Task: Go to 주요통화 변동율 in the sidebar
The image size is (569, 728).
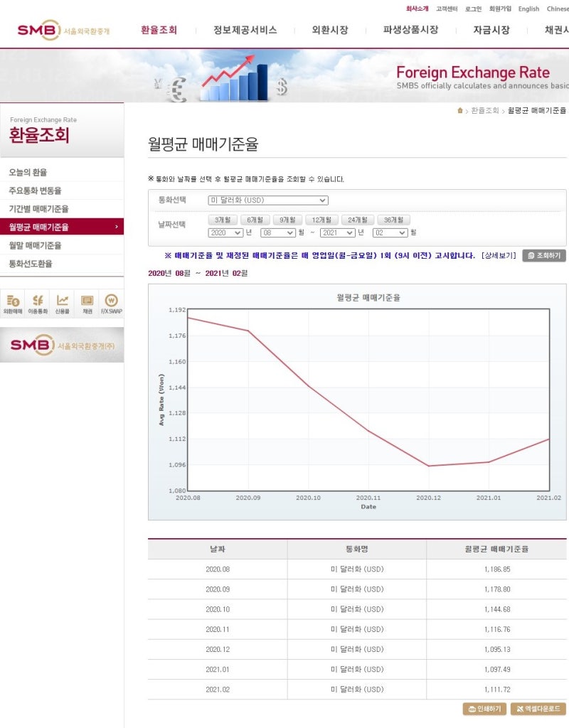Action: [x=62, y=191]
